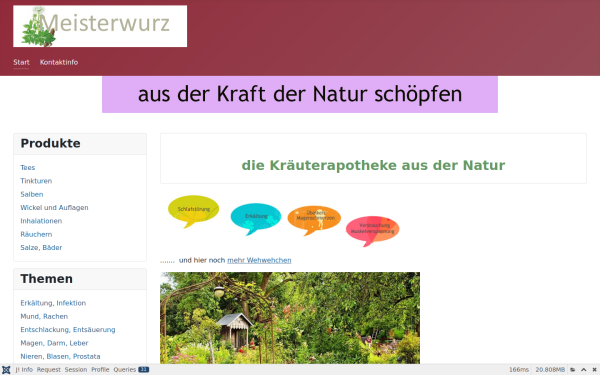This screenshot has width=600, height=375.
Task: Minimize the debug bar with the caret icon
Action: [584, 370]
